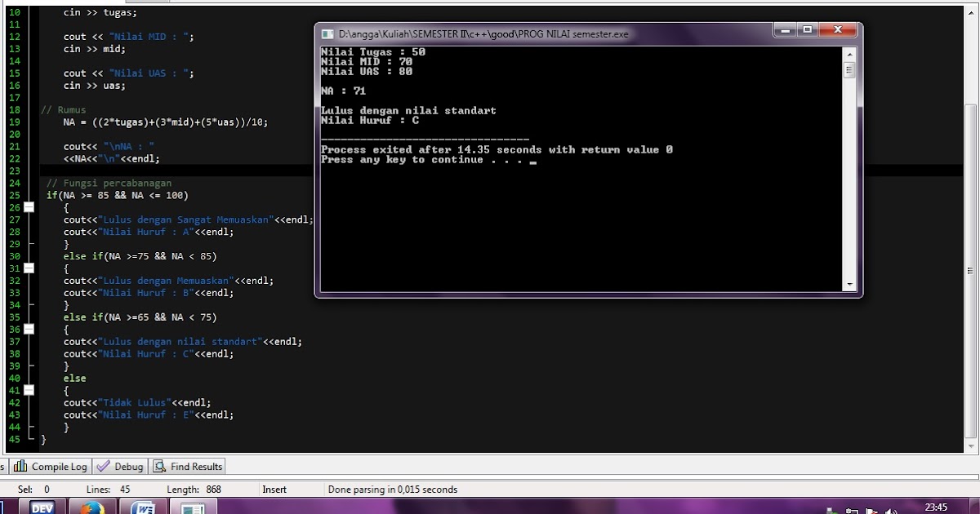Open Dev-C++ from the taskbar
The width and height of the screenshot is (980, 514).
click(x=42, y=507)
